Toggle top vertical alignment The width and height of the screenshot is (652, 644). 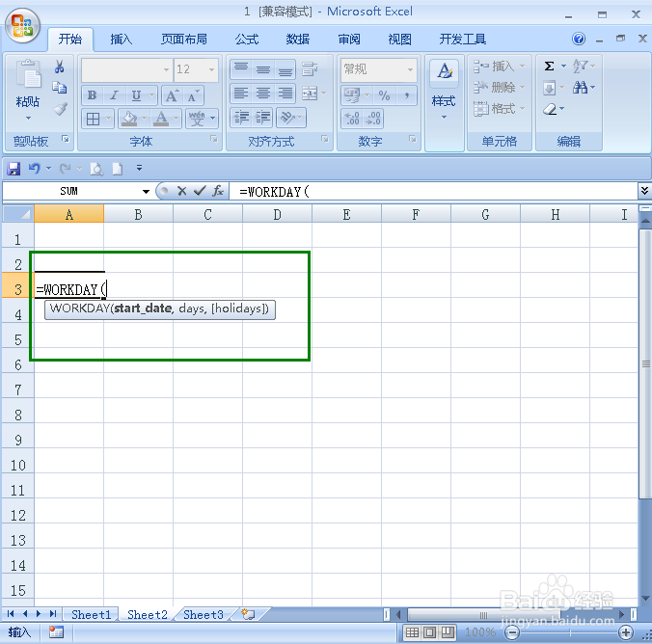pos(241,68)
